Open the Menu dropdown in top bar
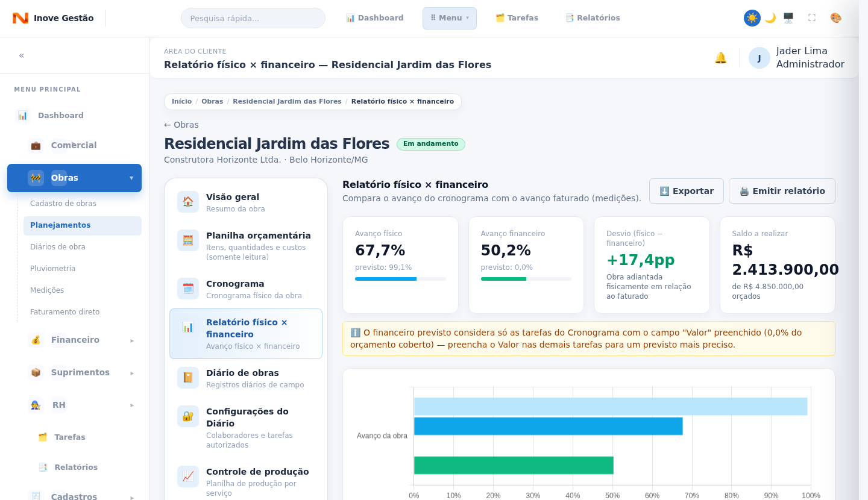The width and height of the screenshot is (868, 500). 450,18
